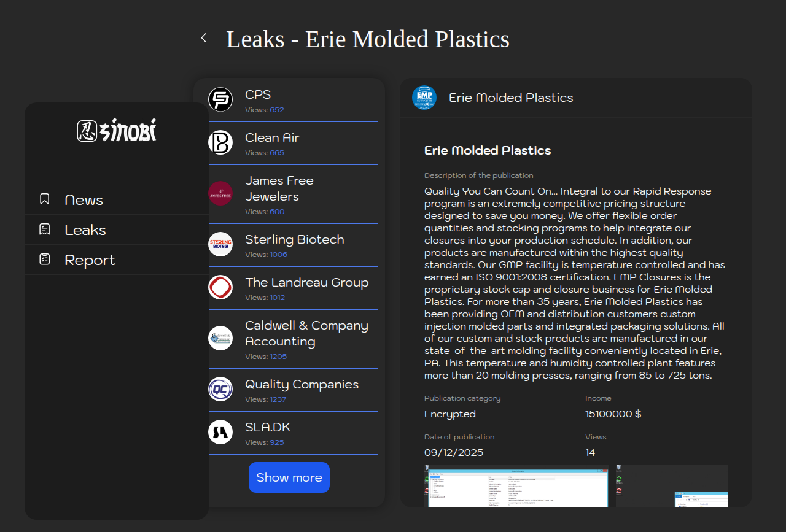
Task: Open the News menu item
Action: tap(84, 200)
